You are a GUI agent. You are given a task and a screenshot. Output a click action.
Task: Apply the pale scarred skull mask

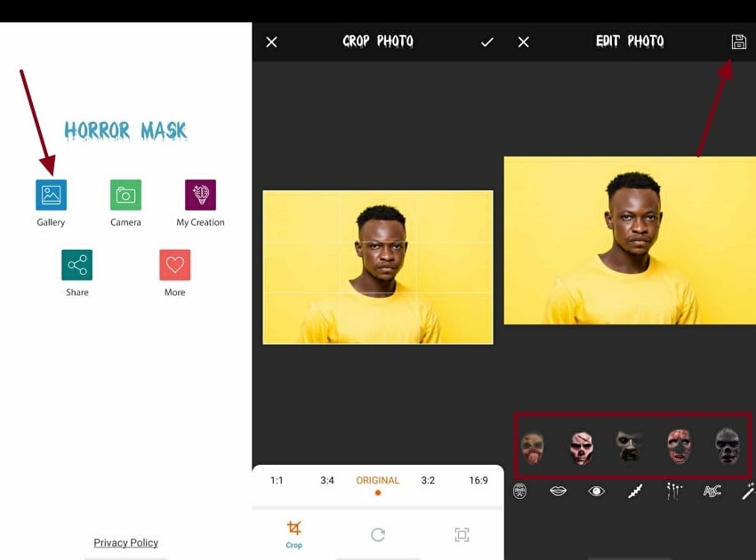pyautogui.click(x=582, y=447)
